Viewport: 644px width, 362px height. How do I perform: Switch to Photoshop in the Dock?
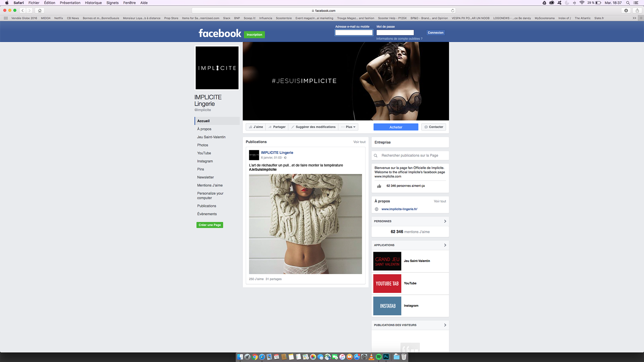click(386, 357)
